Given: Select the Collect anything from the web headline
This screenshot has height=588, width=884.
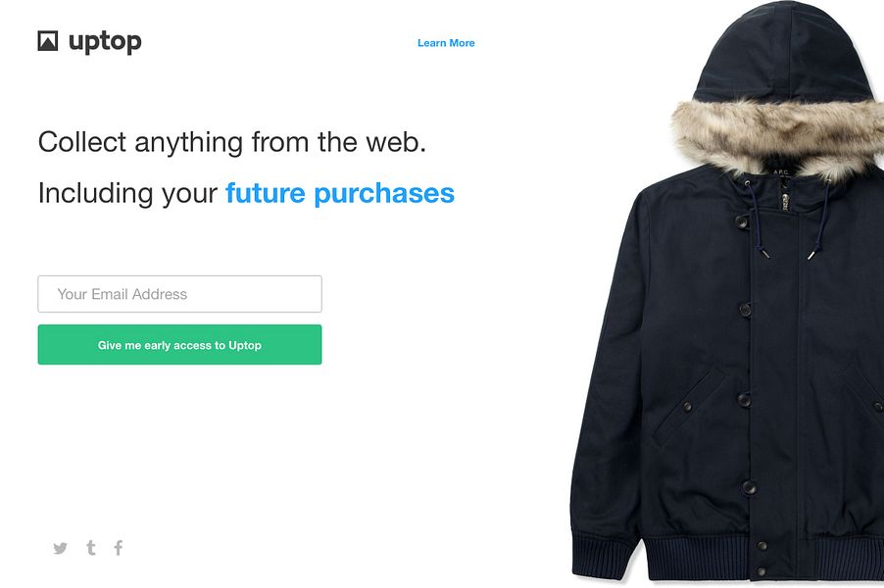Looking at the screenshot, I should pos(231,142).
